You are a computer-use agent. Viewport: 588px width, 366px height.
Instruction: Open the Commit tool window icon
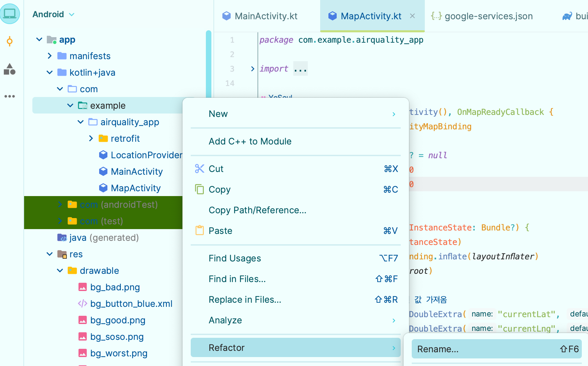click(10, 42)
